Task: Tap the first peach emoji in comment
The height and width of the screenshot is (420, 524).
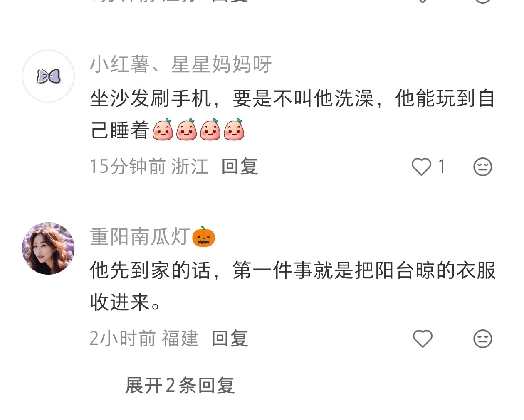Action: [163, 130]
